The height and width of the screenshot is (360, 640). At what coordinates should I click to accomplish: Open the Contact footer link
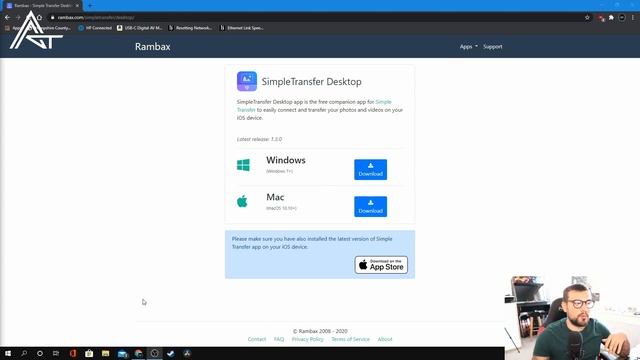(257, 339)
